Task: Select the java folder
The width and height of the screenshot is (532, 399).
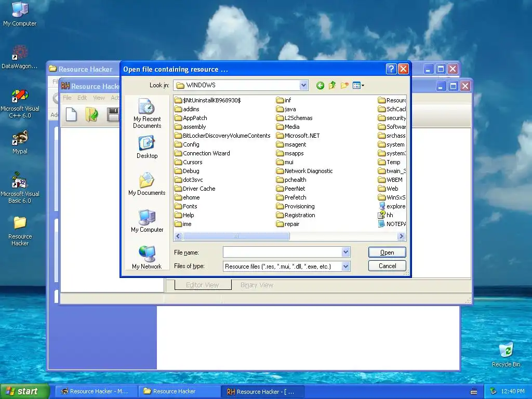Action: pyautogui.click(x=286, y=109)
